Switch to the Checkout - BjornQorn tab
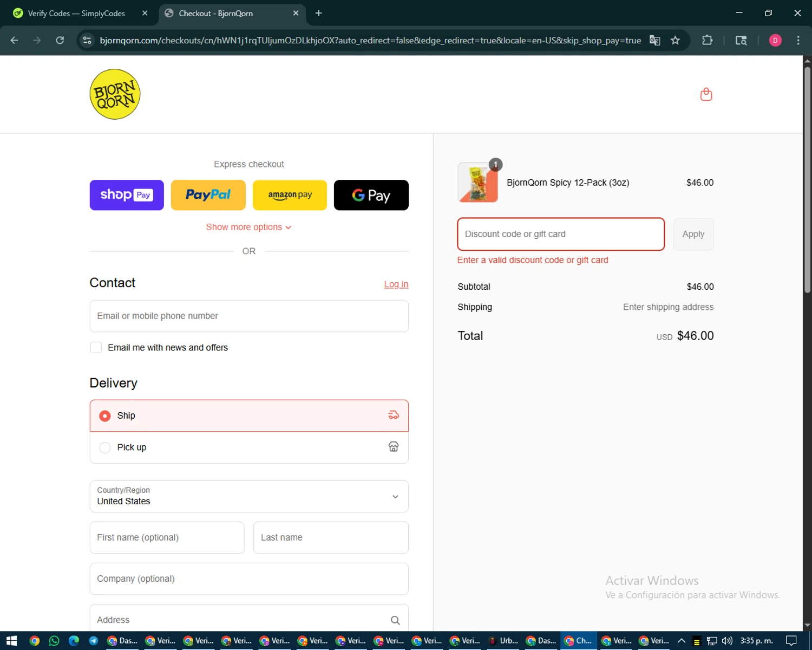The image size is (812, 650). (233, 13)
